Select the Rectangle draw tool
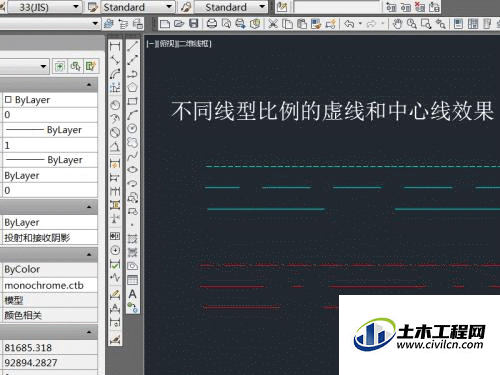 click(133, 101)
